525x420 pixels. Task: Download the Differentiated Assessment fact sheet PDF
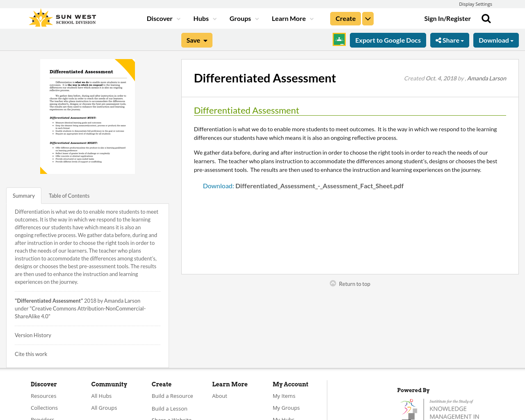coord(319,185)
